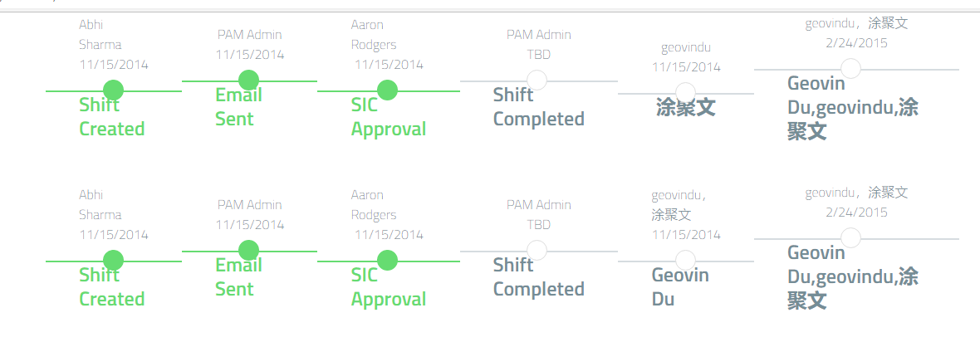Viewport: 980px width, 342px height.
Task: Click the Shift Created marker in bottom row
Action: [114, 260]
